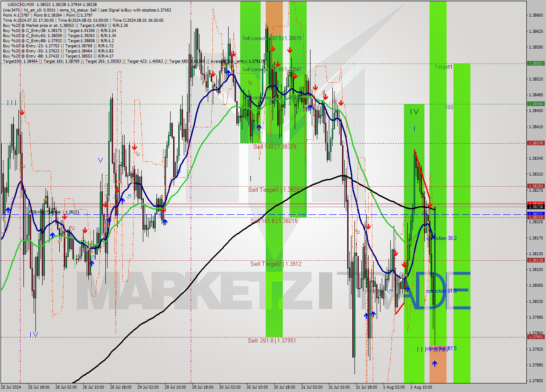
Task: Select the 'Sell 261.8 | 1.37951' label
Action: pos(272,340)
